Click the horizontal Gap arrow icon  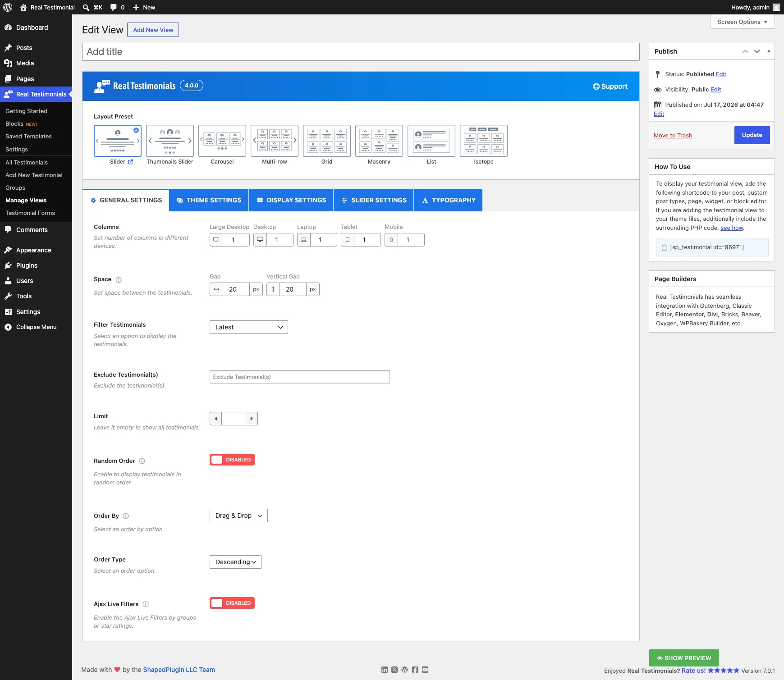pyautogui.click(x=216, y=289)
